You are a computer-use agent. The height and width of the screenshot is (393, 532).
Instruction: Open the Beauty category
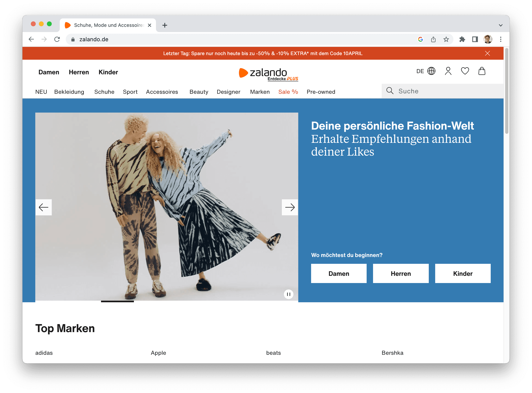(199, 92)
